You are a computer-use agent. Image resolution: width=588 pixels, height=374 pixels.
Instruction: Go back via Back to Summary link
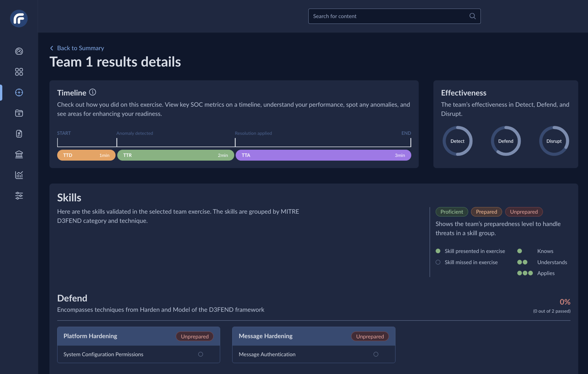click(x=77, y=48)
